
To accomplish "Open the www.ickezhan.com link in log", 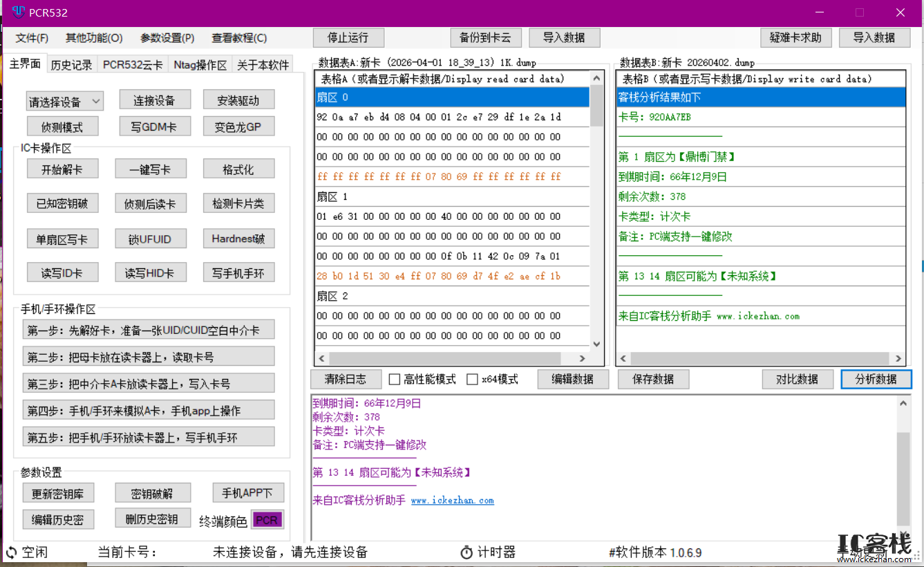I will pos(453,500).
